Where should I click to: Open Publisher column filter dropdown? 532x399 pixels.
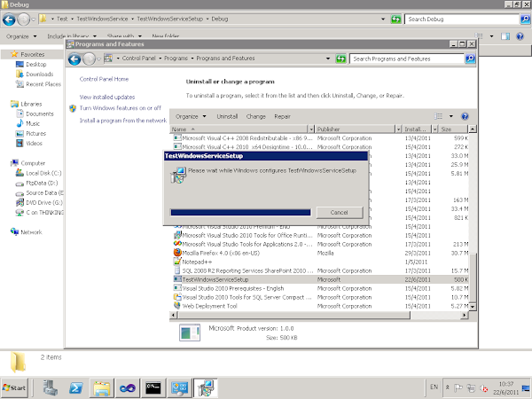pyautogui.click(x=398, y=129)
